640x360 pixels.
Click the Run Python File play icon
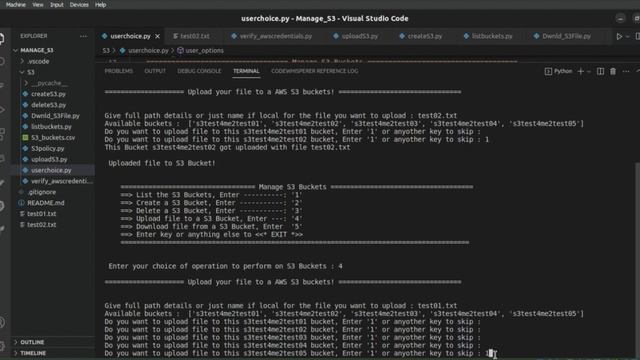click(x=619, y=36)
